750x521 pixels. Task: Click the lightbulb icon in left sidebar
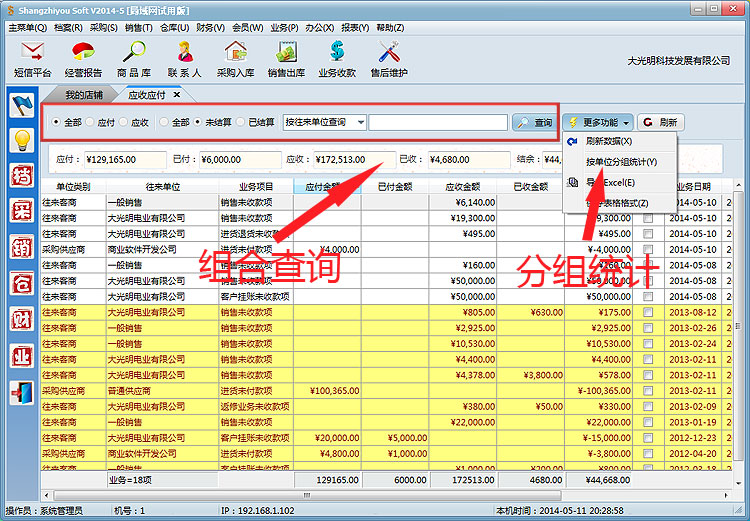(20, 140)
